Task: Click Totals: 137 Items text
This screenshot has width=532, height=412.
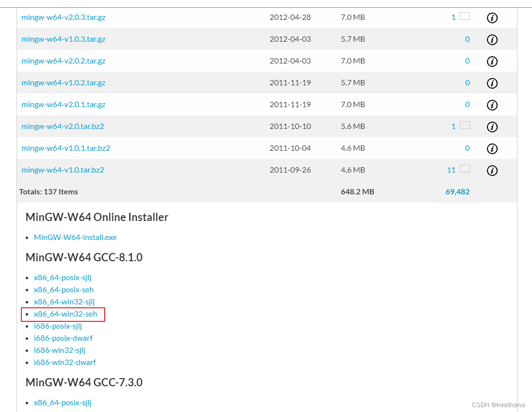Action: (48, 192)
